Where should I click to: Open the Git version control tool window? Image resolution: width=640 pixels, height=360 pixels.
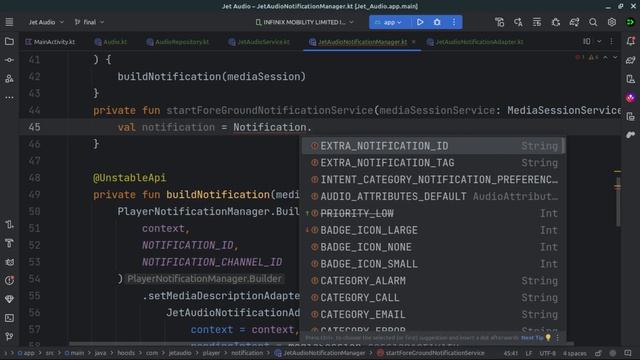[x=9, y=336]
